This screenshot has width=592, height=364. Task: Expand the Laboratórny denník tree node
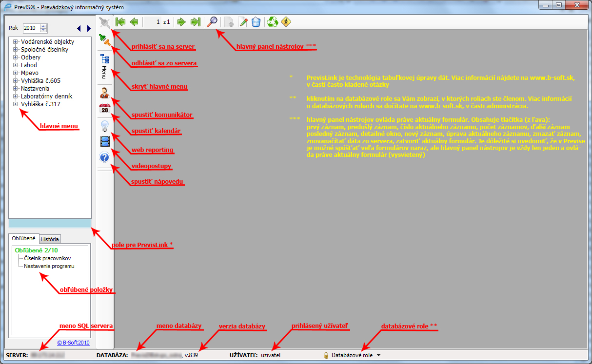coord(16,96)
